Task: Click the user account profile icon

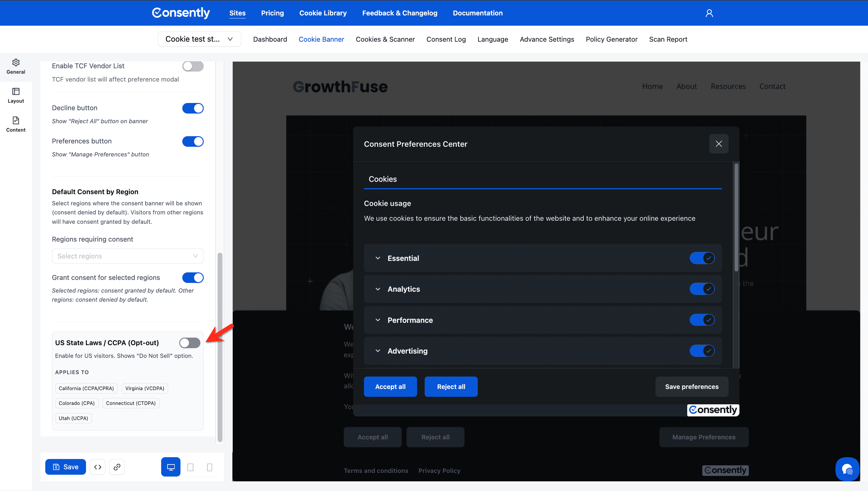Action: pyautogui.click(x=709, y=13)
